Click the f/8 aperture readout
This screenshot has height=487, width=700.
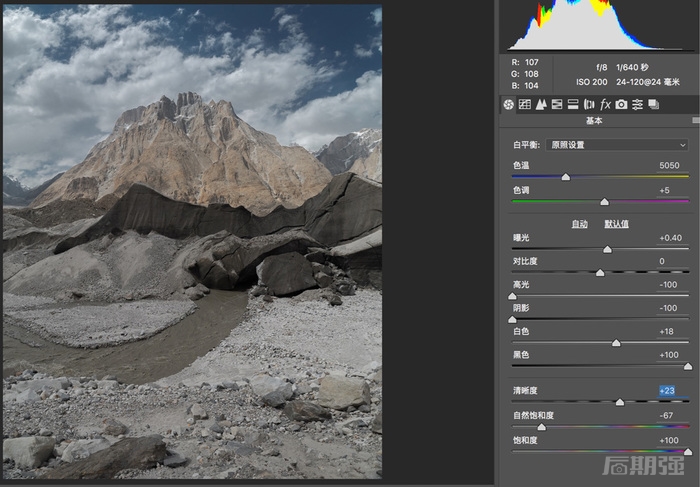tap(602, 67)
